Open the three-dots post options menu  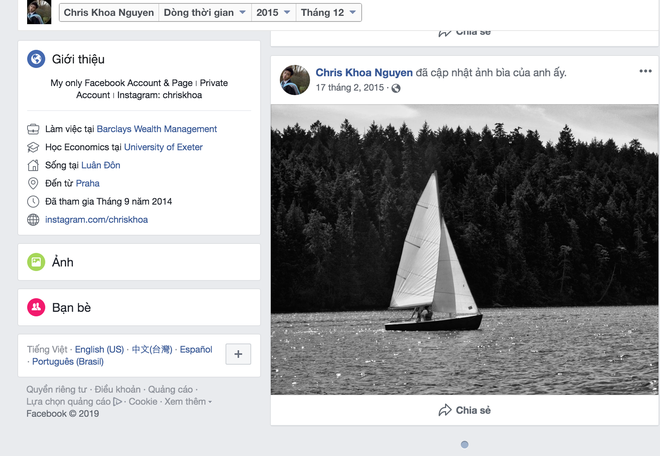(x=645, y=72)
